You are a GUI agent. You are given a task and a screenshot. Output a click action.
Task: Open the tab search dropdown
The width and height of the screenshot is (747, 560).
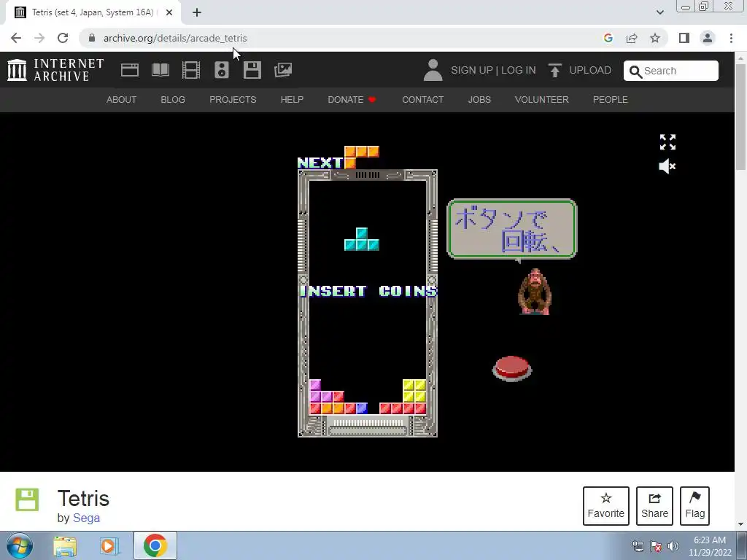pos(659,12)
